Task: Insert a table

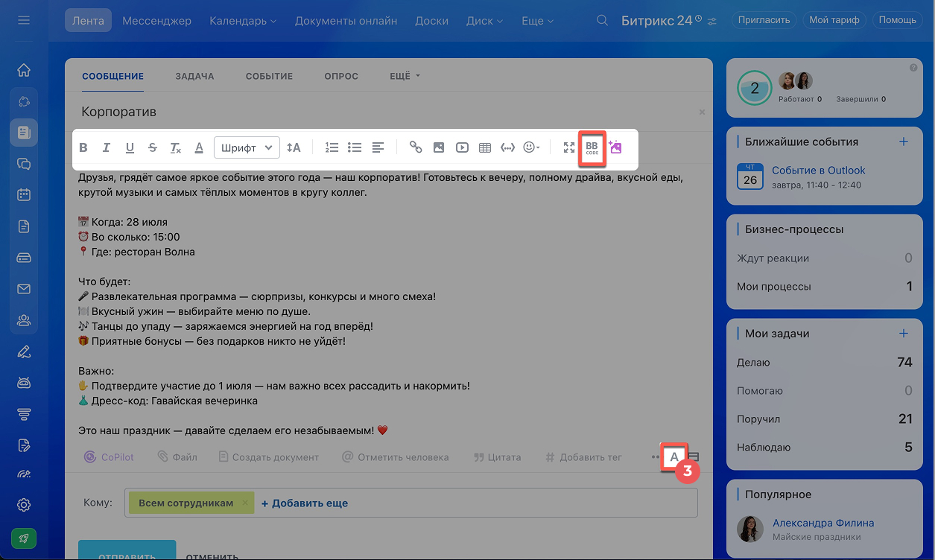Action: tap(485, 147)
